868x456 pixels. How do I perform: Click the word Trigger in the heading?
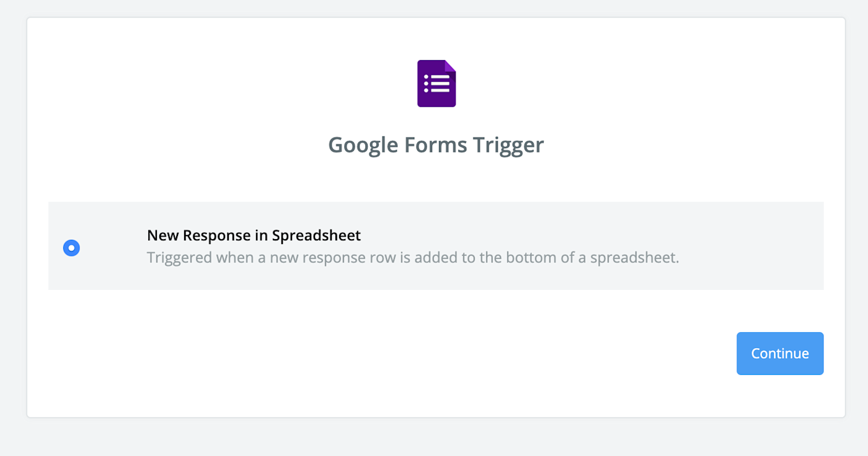pyautogui.click(x=508, y=145)
